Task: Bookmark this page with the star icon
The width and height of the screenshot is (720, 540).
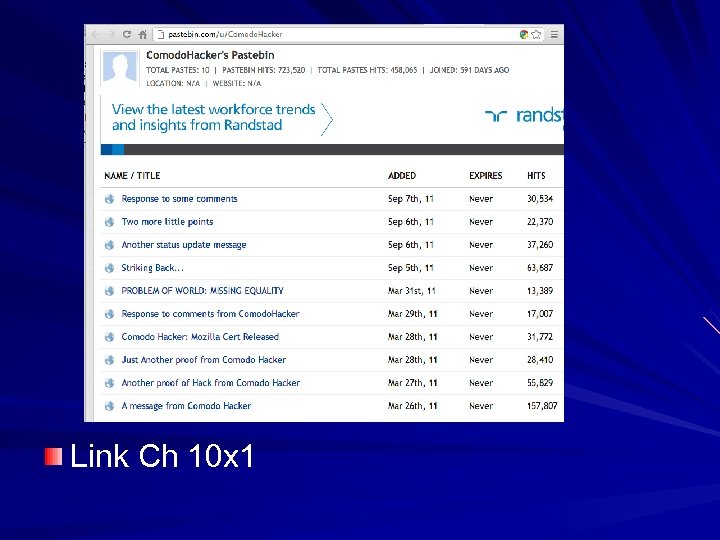Action: [x=536, y=34]
